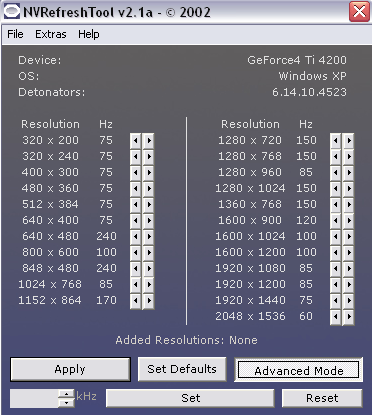Click left arrow for 640 x 480
The image size is (372, 415).
coord(135,237)
